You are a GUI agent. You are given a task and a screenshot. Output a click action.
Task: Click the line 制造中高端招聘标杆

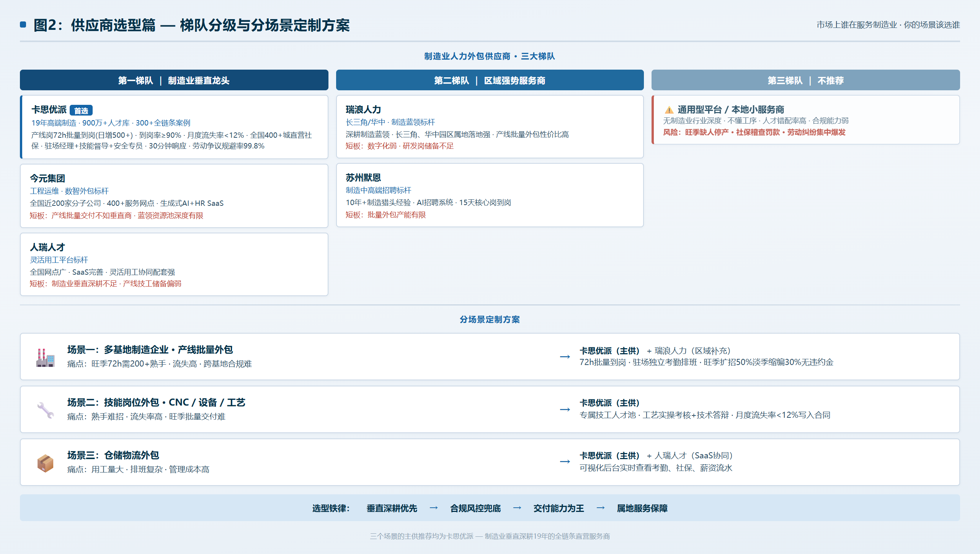coord(379,190)
